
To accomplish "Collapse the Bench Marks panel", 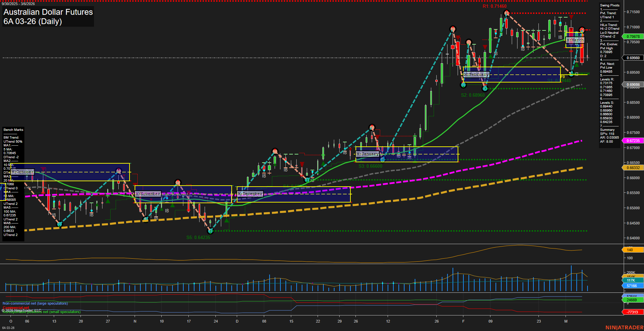I will [x=13, y=129].
